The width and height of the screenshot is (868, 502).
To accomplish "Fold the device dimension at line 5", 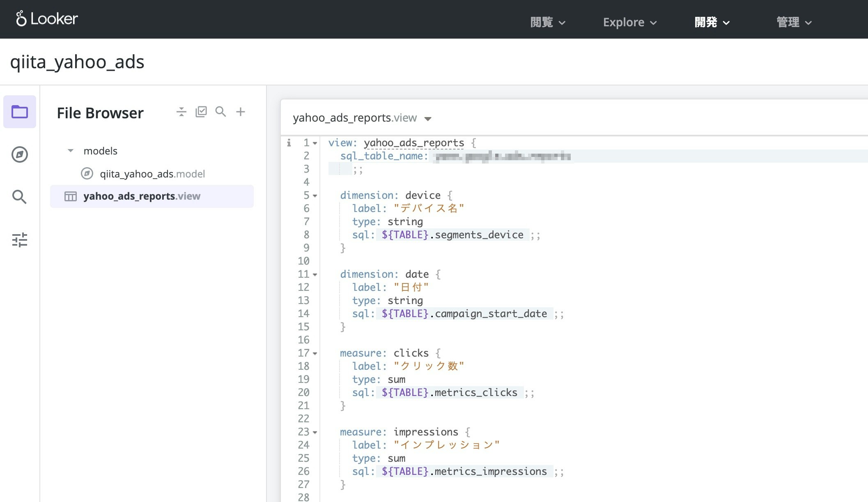I will (x=315, y=196).
